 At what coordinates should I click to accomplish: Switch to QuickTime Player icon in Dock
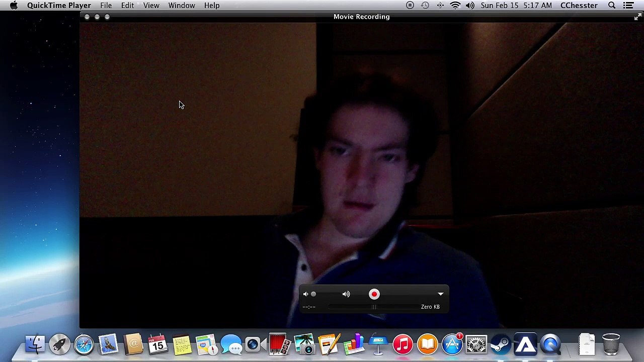coord(550,345)
